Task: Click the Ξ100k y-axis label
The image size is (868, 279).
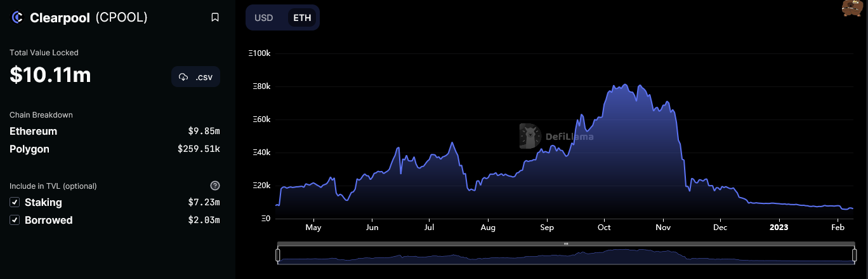Action: (260, 53)
